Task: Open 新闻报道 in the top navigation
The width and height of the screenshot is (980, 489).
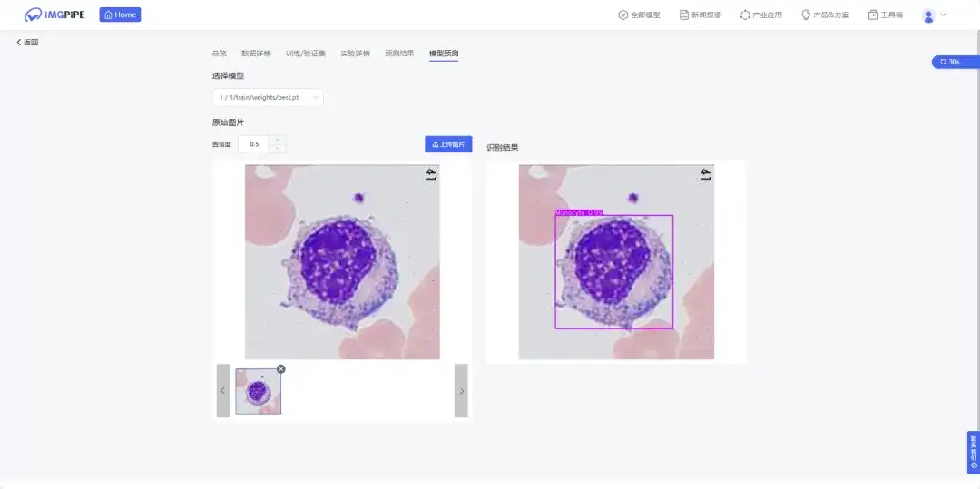Action: coord(700,15)
